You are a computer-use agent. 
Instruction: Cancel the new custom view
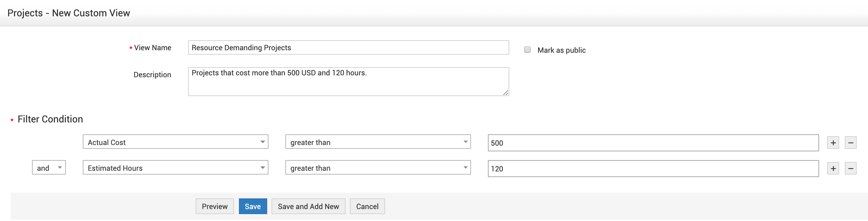coord(367,206)
